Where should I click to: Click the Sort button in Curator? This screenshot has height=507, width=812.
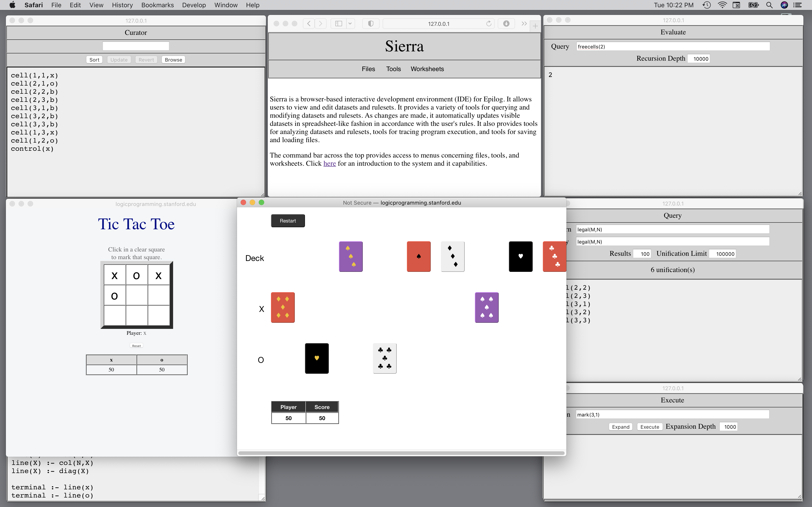[x=94, y=60]
